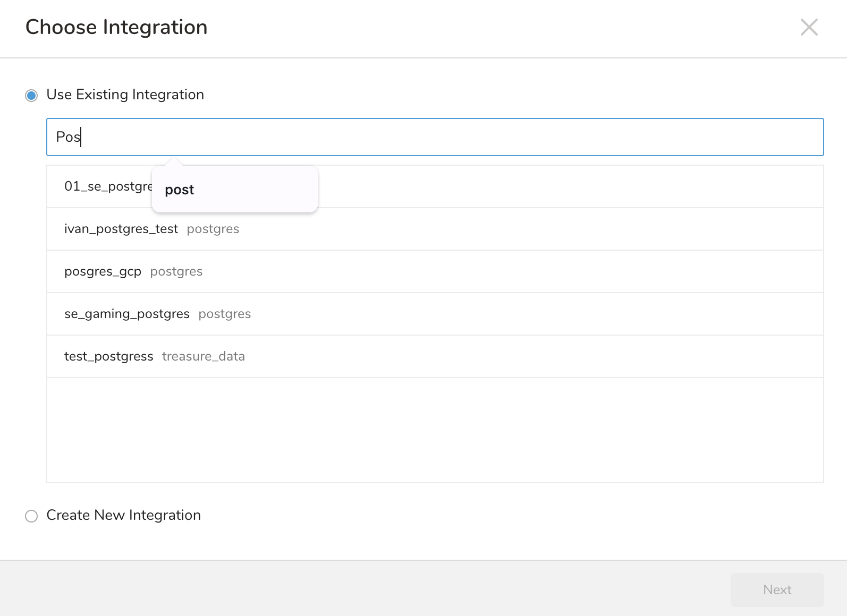Click postgres type beside se_gaming_postgres

225,314
